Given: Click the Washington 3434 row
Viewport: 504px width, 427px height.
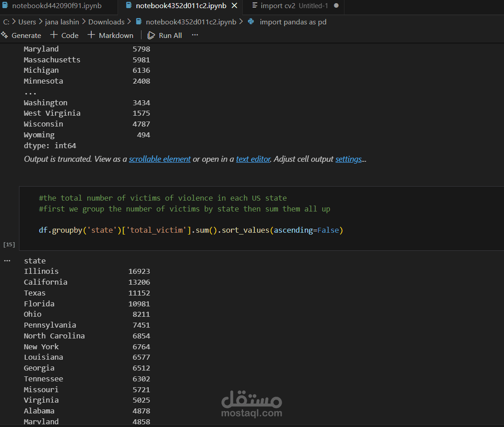Looking at the screenshot, I should pos(87,103).
